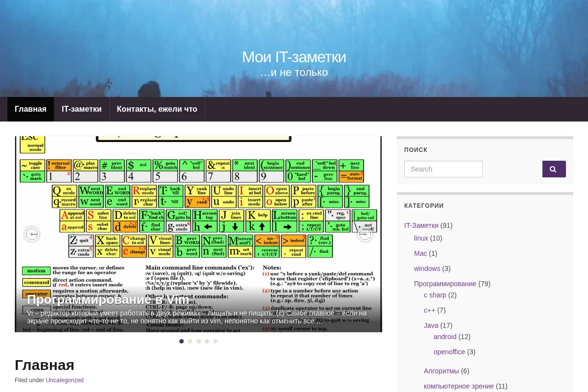
Task: Open the IT-Заметки category link
Action: pyautogui.click(x=421, y=225)
